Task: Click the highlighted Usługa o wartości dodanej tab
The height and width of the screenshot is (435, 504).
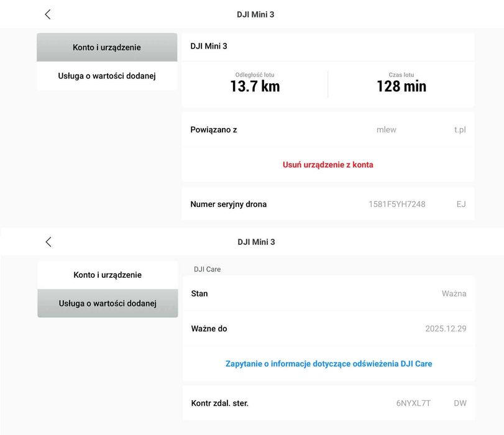Action: pyautogui.click(x=108, y=303)
